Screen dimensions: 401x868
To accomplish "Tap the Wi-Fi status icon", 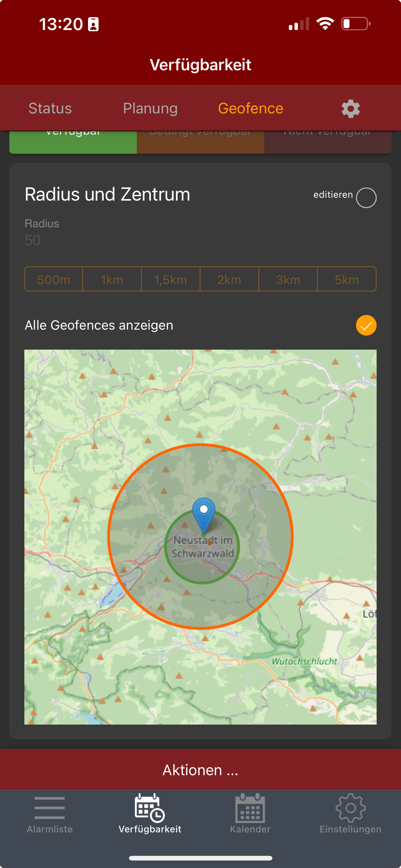I will pyautogui.click(x=325, y=24).
